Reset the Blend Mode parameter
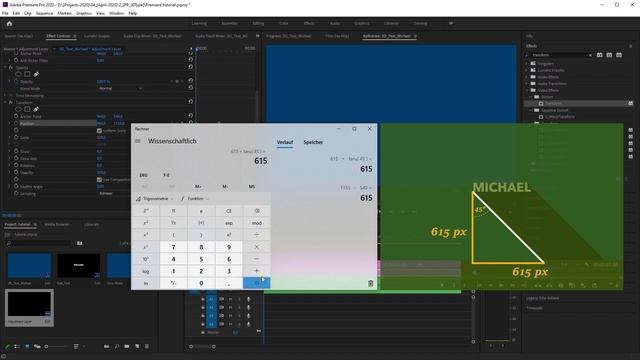Screen dimensions: 640x360 click(x=191, y=88)
